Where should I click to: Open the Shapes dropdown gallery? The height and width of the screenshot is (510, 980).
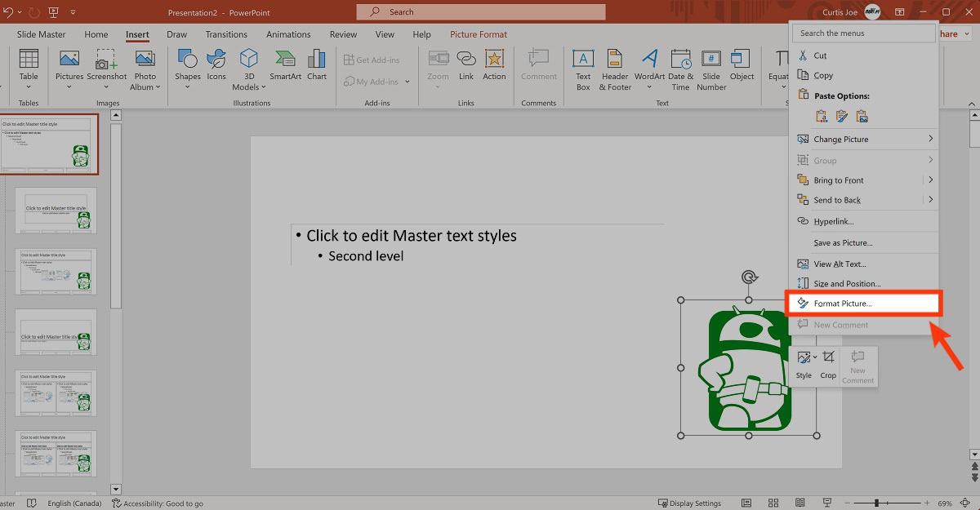(187, 69)
